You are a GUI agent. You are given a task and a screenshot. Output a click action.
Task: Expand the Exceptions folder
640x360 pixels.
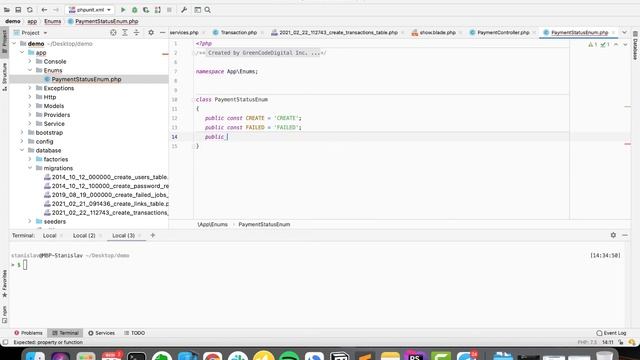tap(30, 88)
